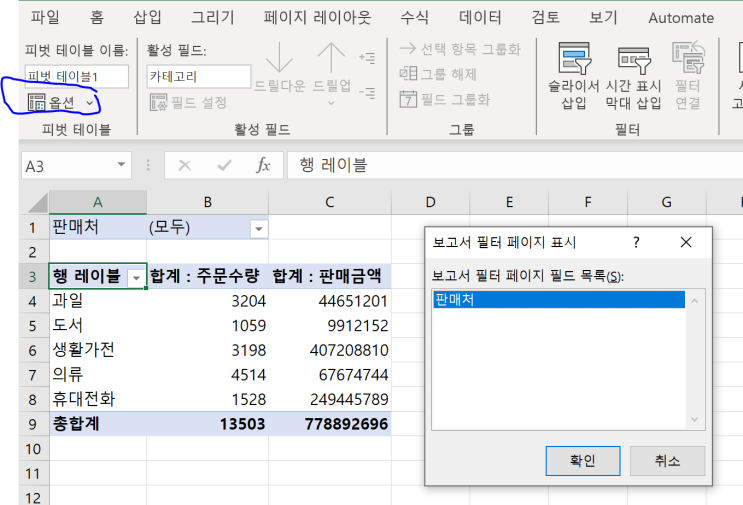
Task: Open 필드 설정 dialog
Action: click(x=189, y=102)
